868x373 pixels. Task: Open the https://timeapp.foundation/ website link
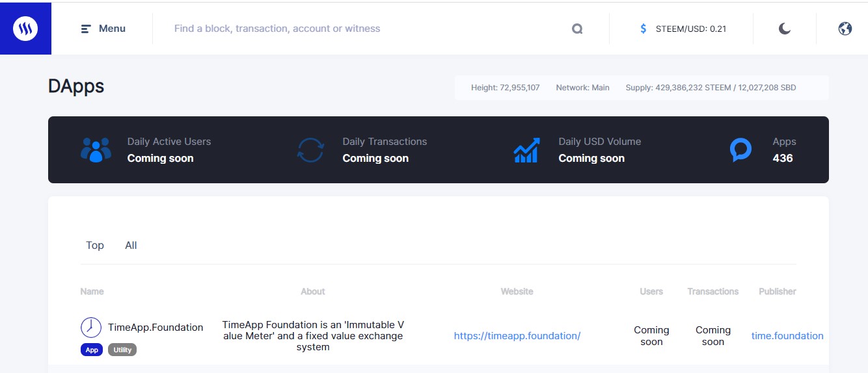pos(517,336)
